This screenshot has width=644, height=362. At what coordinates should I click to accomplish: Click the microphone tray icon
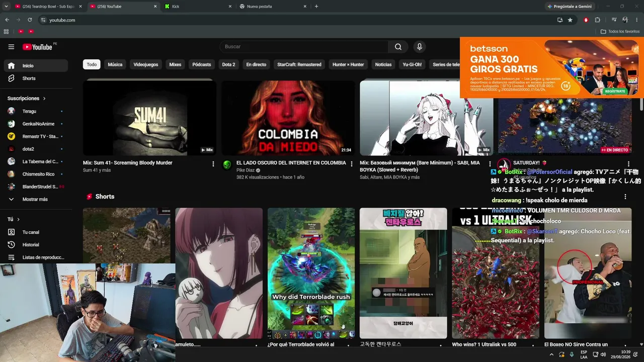coord(572,354)
